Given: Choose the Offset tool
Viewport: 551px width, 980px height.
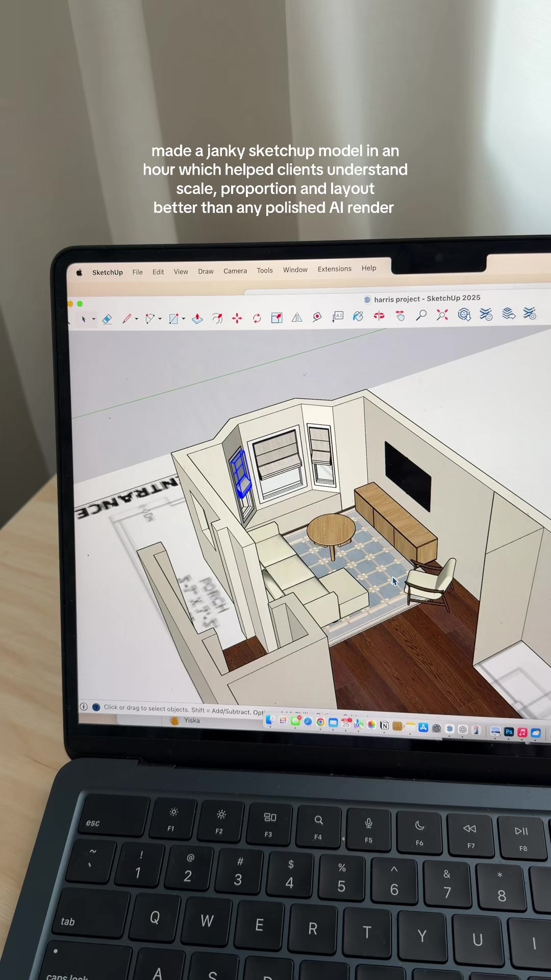Looking at the screenshot, I should pyautogui.click(x=217, y=318).
